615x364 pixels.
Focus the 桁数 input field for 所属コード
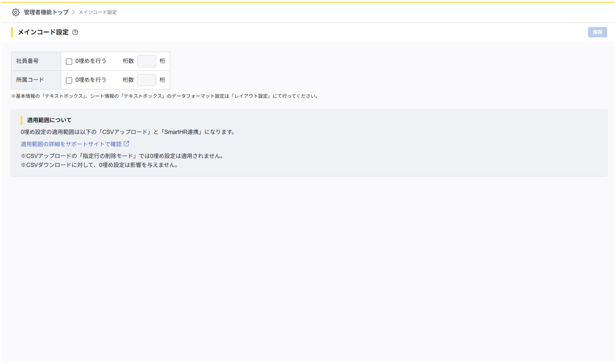(146, 80)
